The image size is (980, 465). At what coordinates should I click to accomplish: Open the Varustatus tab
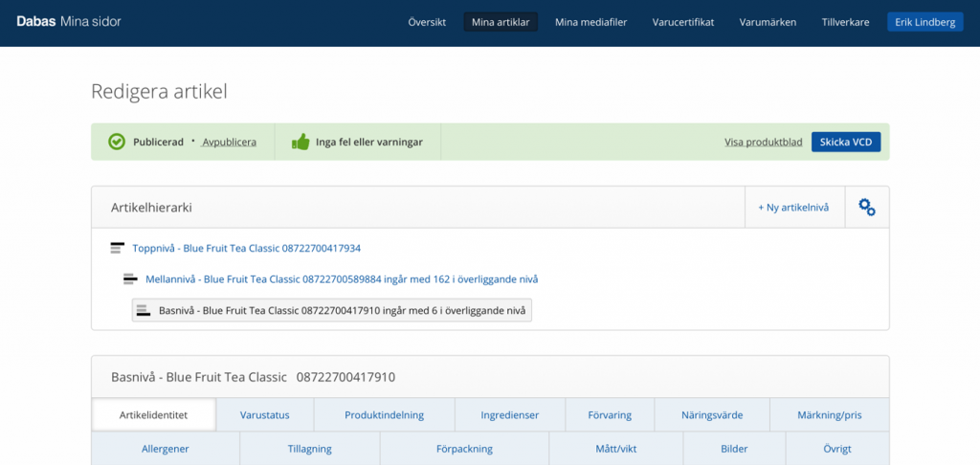coord(264,415)
